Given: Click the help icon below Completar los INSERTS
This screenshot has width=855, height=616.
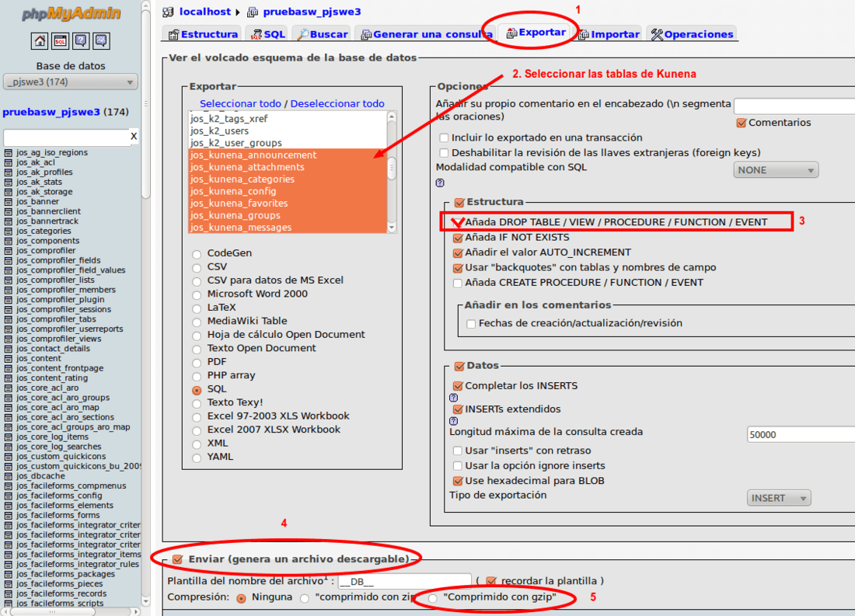Looking at the screenshot, I should (453, 398).
